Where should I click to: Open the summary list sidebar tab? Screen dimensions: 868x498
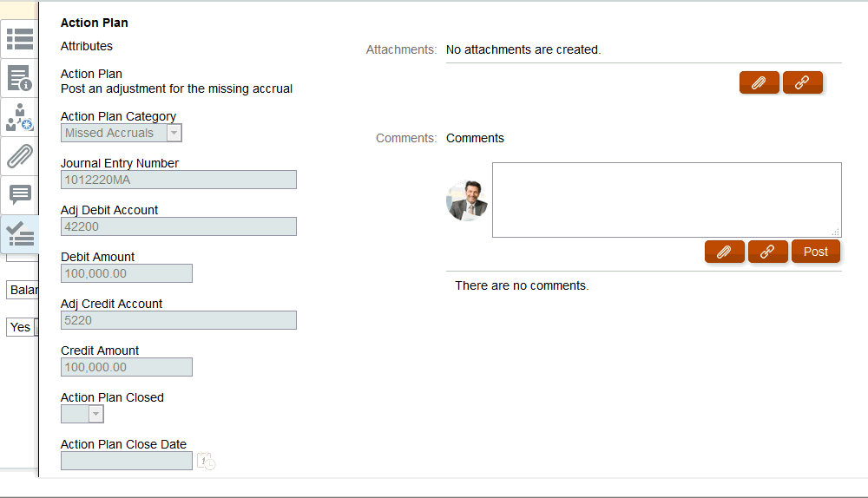pos(19,39)
